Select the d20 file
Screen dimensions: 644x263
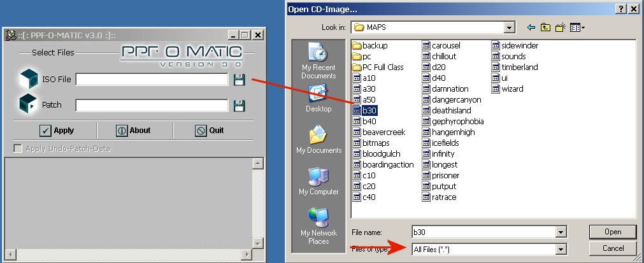click(x=434, y=68)
